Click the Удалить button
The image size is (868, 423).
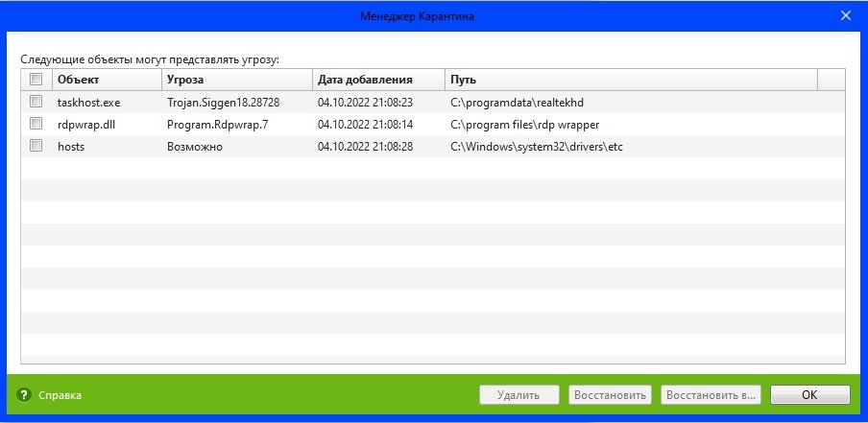pyautogui.click(x=518, y=395)
